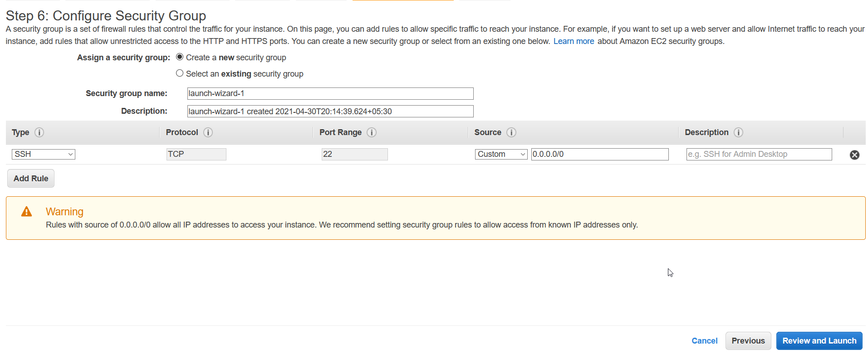This screenshot has width=868, height=354.
Task: Click the Type column info icon
Action: coord(39,132)
